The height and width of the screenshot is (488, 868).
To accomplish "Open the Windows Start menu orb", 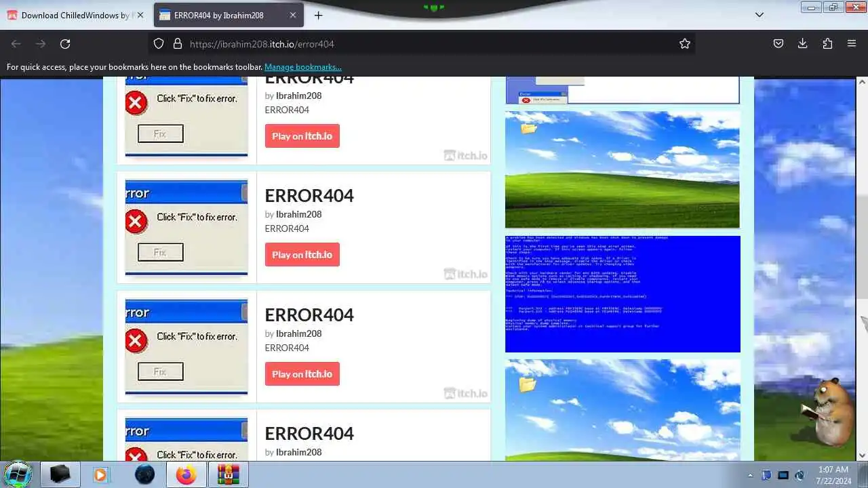I will pyautogui.click(x=18, y=474).
